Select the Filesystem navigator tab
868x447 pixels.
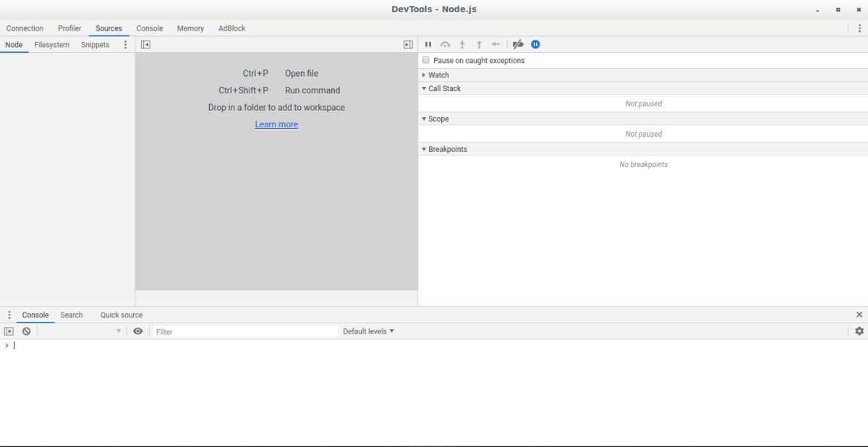(x=51, y=44)
